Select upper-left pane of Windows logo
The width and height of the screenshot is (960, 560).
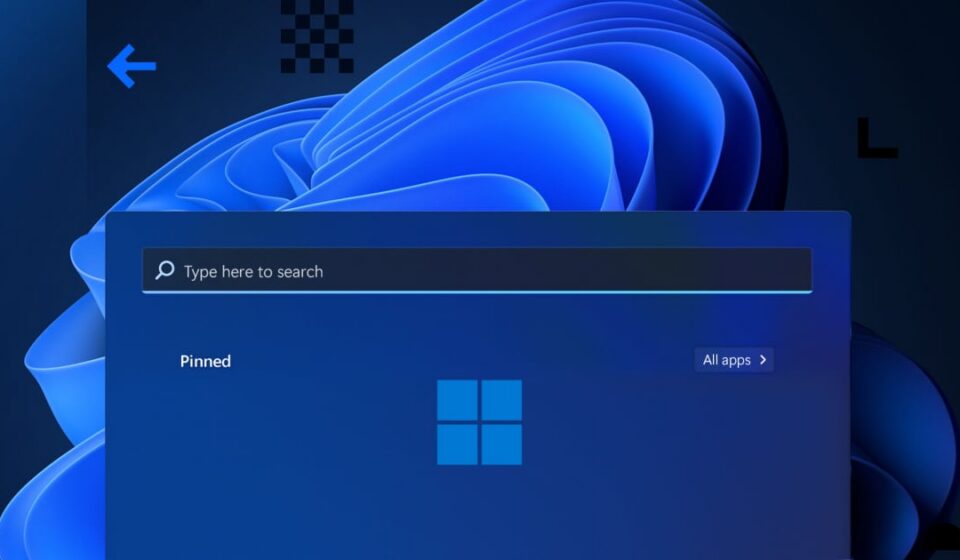(458, 400)
